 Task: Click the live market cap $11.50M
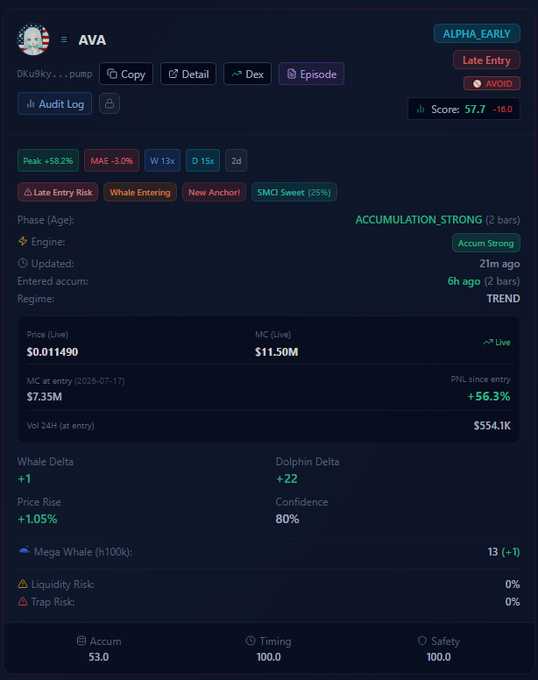(277, 352)
